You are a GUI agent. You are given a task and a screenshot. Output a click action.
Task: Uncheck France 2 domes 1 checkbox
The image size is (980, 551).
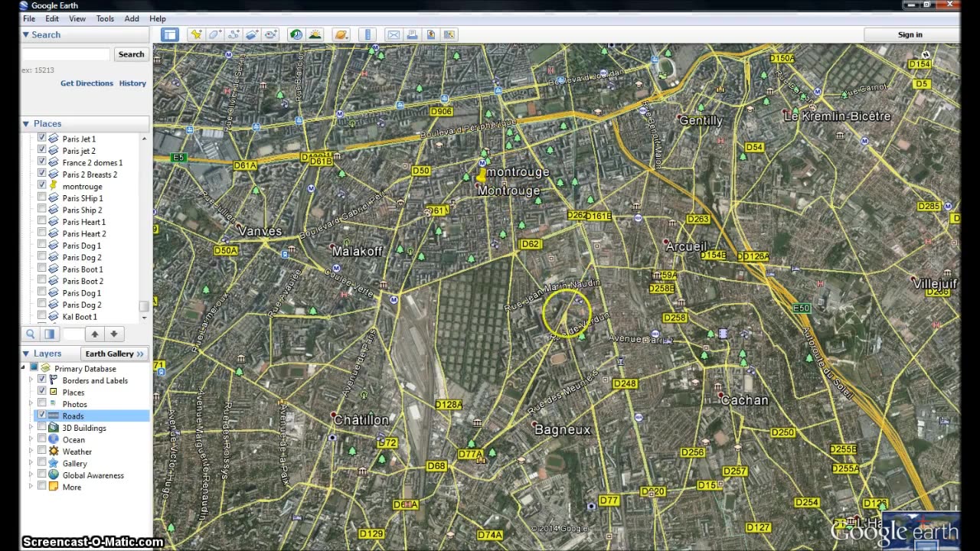tap(42, 162)
